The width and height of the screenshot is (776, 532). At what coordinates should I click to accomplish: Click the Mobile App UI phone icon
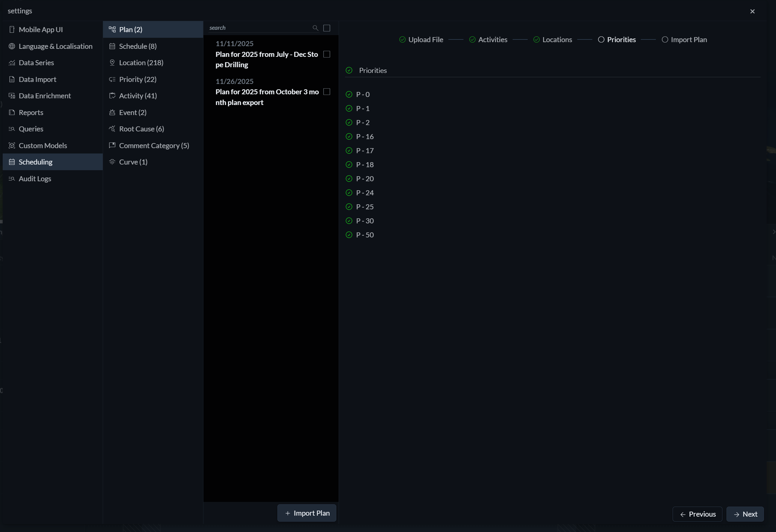click(12, 29)
